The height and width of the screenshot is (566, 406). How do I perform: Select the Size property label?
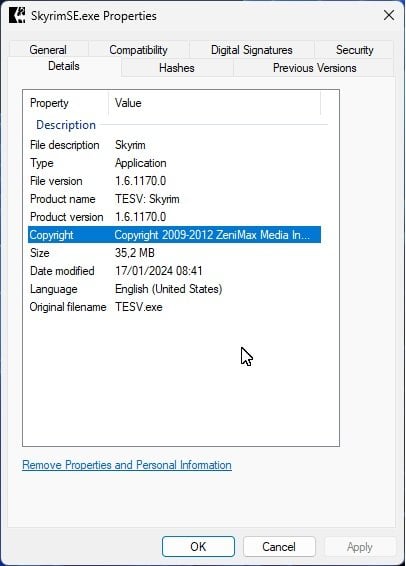point(40,253)
